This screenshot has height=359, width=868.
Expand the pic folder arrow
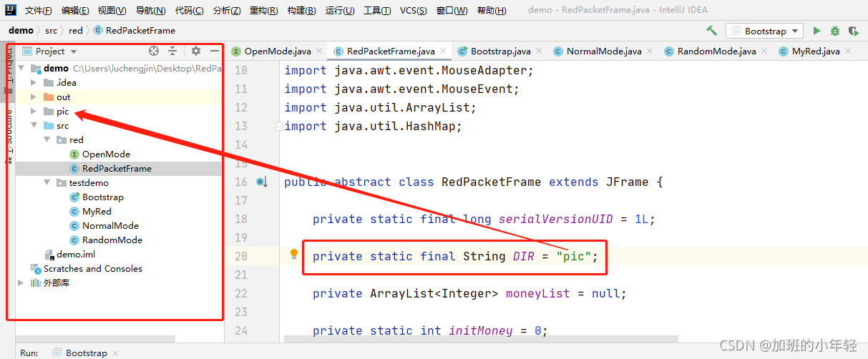point(33,112)
